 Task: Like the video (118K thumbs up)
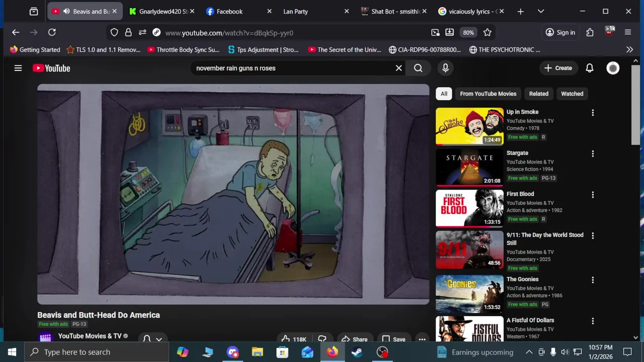pyautogui.click(x=294, y=339)
